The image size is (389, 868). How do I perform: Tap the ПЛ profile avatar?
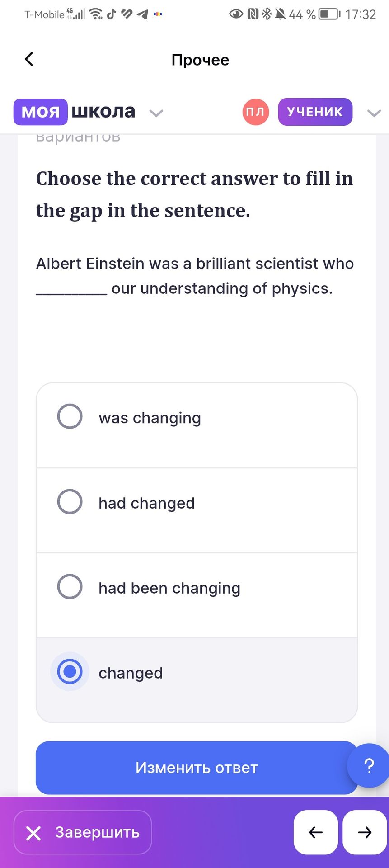(256, 112)
